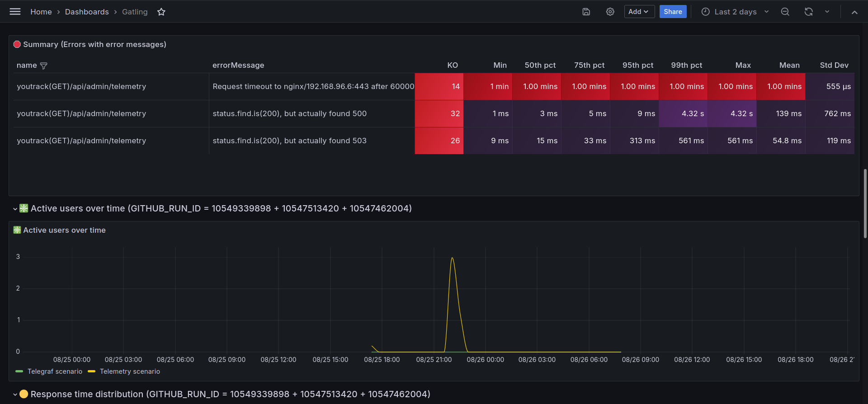Click the Share button

[673, 12]
